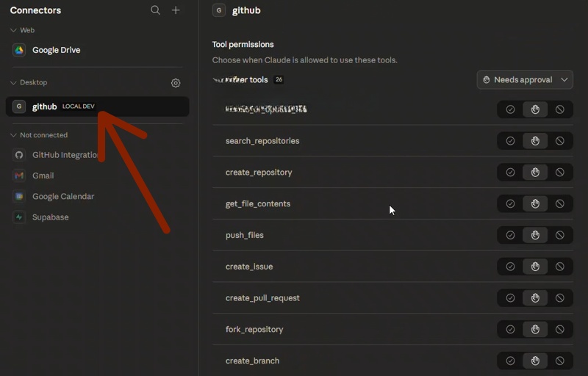Block the create_branch tool
The image size is (588, 376).
tap(560, 361)
